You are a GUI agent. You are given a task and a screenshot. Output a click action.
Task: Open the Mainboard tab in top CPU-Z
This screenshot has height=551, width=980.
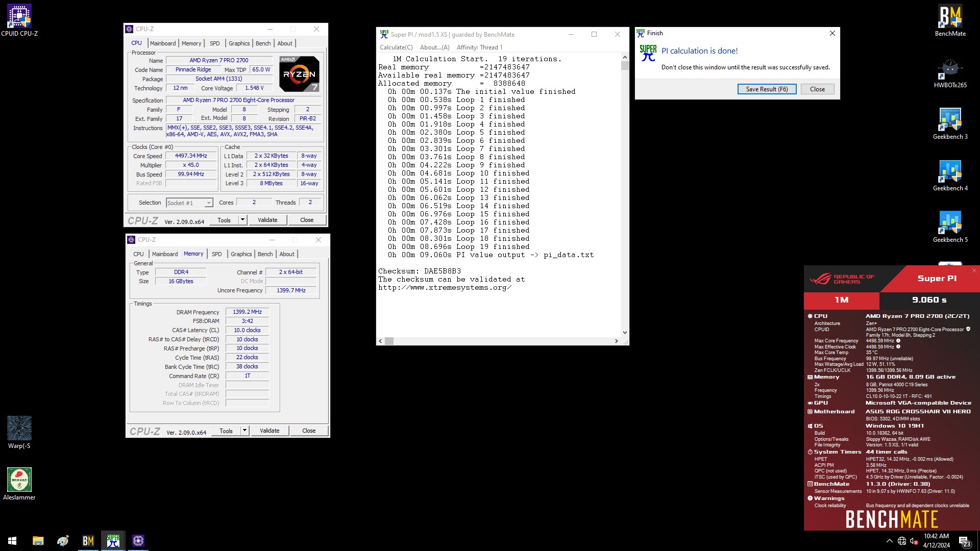(x=163, y=43)
